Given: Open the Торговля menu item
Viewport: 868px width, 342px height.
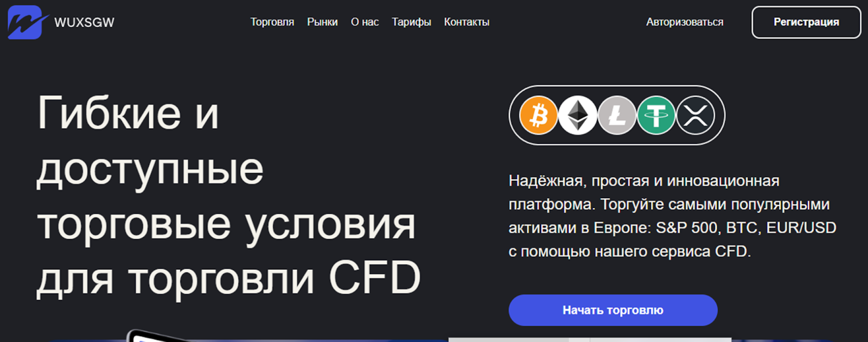Looking at the screenshot, I should 272,22.
